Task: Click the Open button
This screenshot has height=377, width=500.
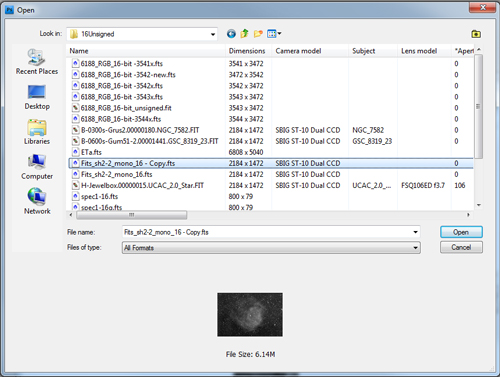Action: tap(461, 232)
